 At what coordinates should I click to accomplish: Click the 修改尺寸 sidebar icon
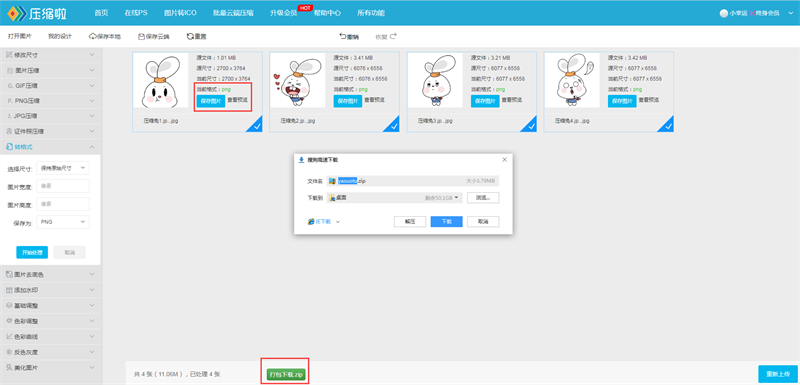(x=9, y=55)
